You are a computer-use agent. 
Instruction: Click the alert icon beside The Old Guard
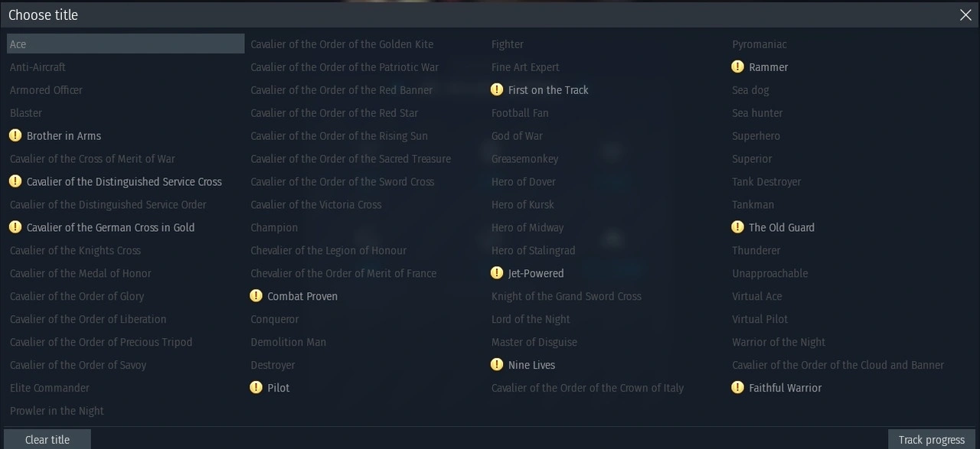click(x=737, y=227)
